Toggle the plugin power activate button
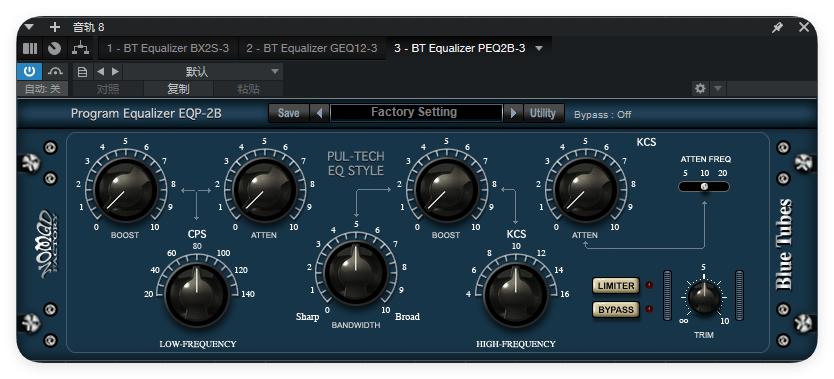The image size is (834, 379). coord(29,71)
